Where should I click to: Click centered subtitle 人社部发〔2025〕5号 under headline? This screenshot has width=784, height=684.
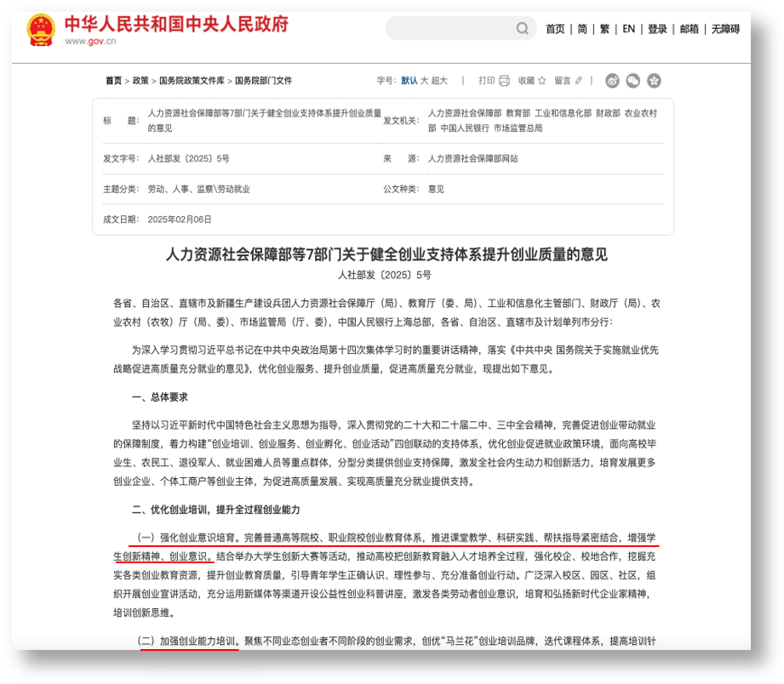click(x=384, y=275)
